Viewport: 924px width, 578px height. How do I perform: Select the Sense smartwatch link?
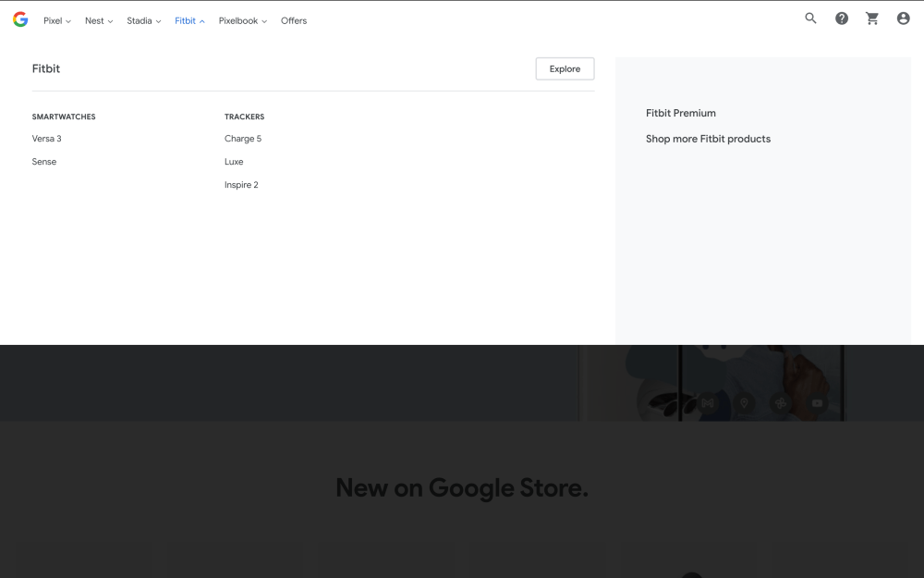pos(44,162)
